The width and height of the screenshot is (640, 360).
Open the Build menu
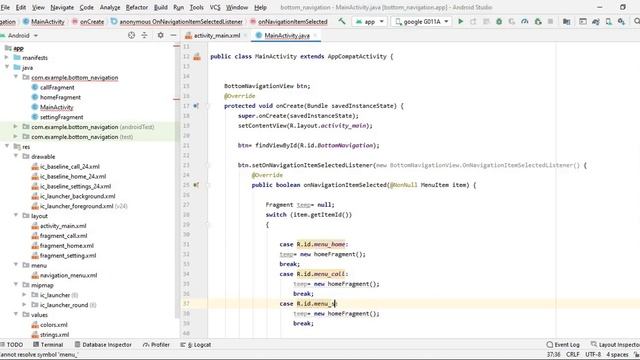161,7
